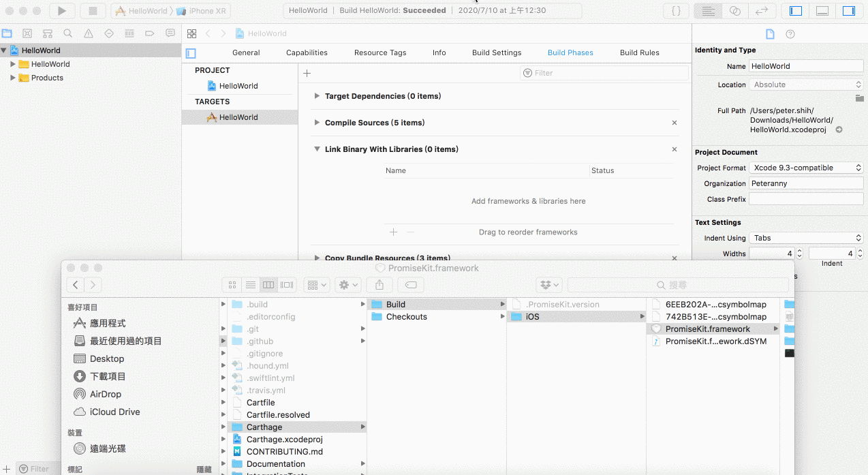This screenshot has width=868, height=475.
Task: Click the Organization field
Action: coord(806,183)
